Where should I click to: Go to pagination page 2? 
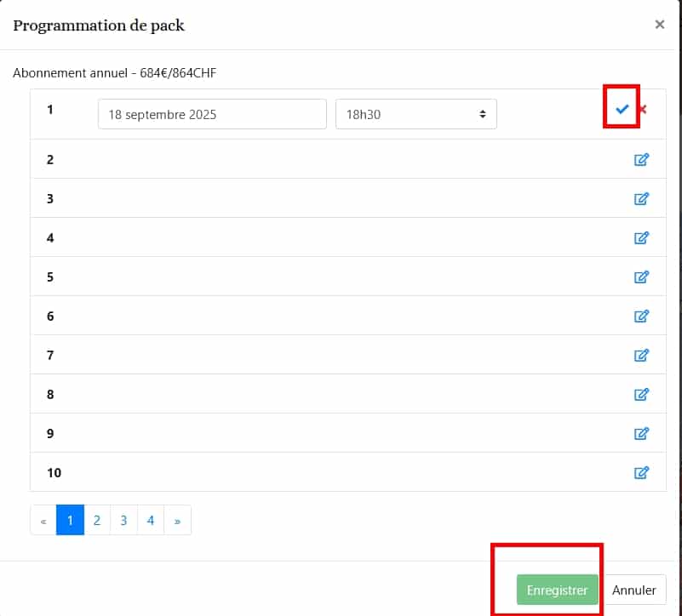coord(97,520)
